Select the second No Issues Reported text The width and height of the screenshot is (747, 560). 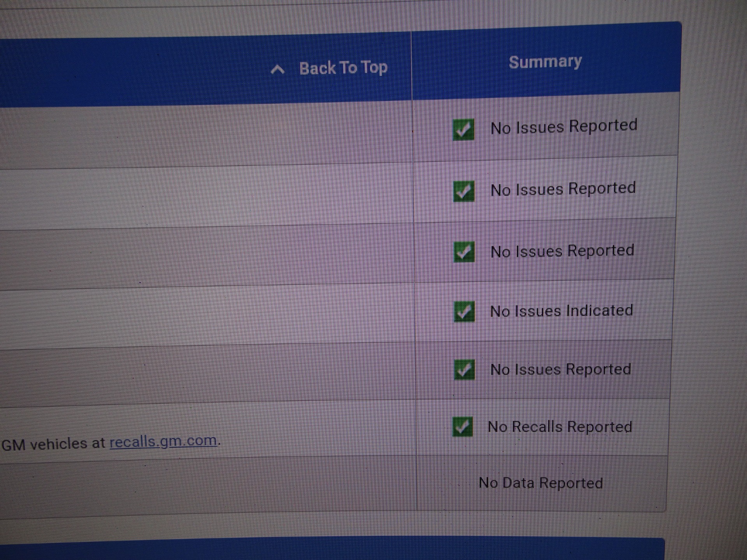[x=563, y=189]
